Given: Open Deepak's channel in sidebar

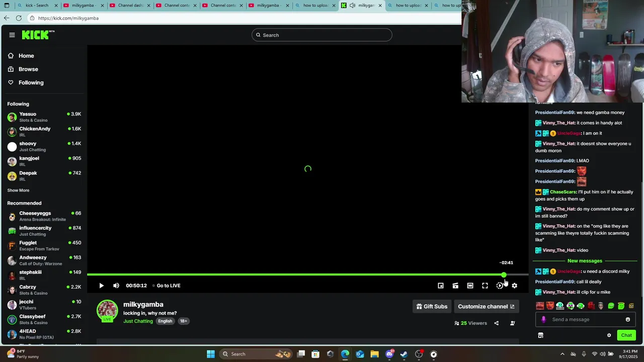Looking at the screenshot, I should tap(44, 176).
